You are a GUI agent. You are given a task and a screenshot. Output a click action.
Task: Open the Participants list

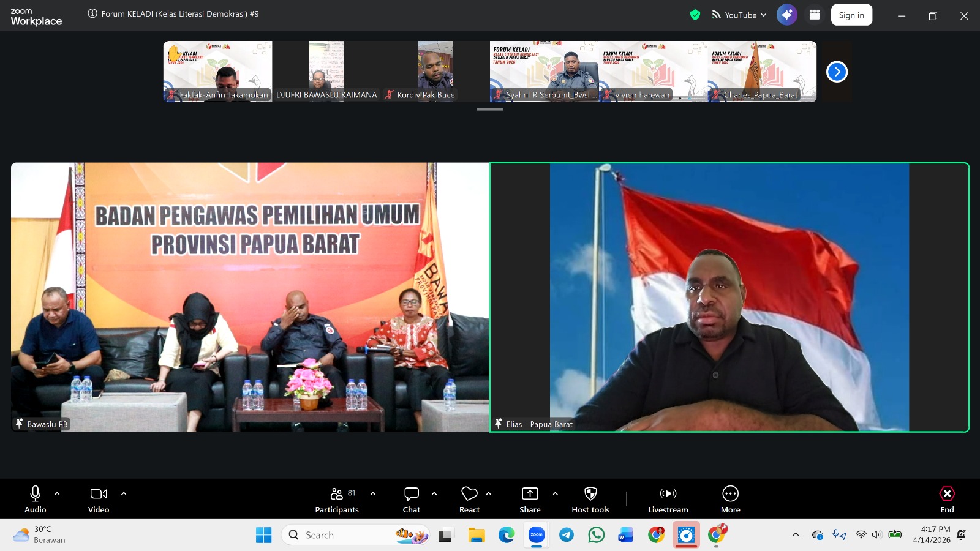(337, 499)
